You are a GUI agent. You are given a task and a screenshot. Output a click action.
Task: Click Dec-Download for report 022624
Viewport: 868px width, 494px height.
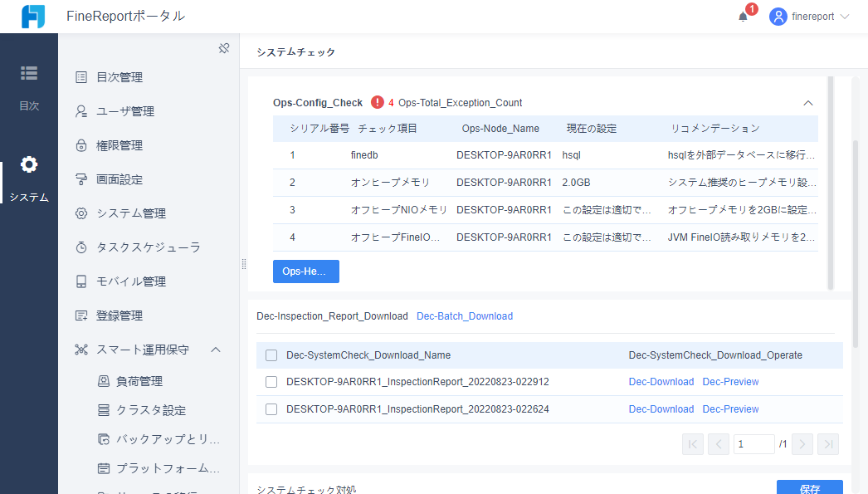(661, 409)
